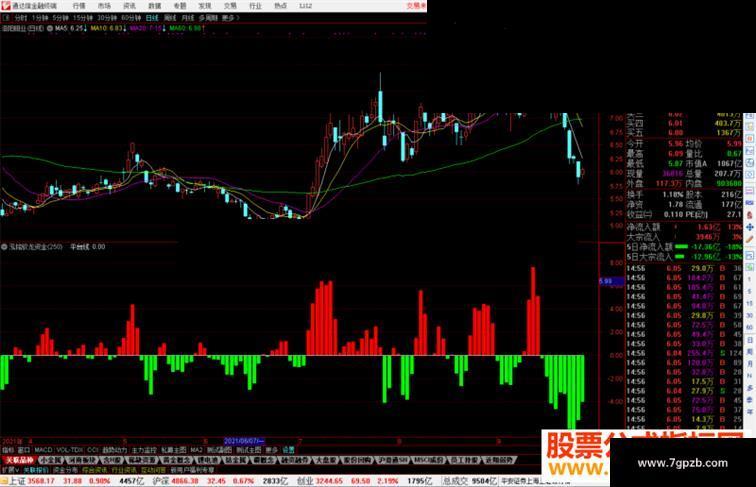The width and height of the screenshot is (756, 487).
Task: Click the round icon beside the sub-indicator name
Action: click(x=4, y=247)
